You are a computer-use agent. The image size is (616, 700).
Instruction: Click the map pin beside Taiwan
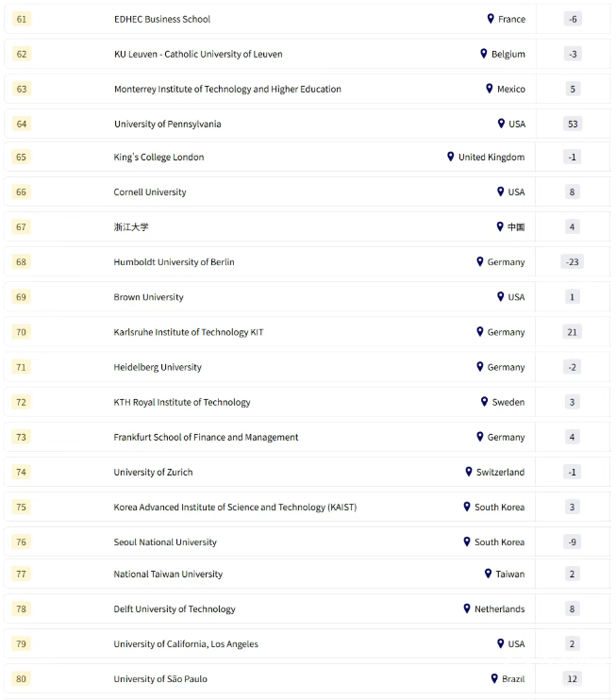489,574
